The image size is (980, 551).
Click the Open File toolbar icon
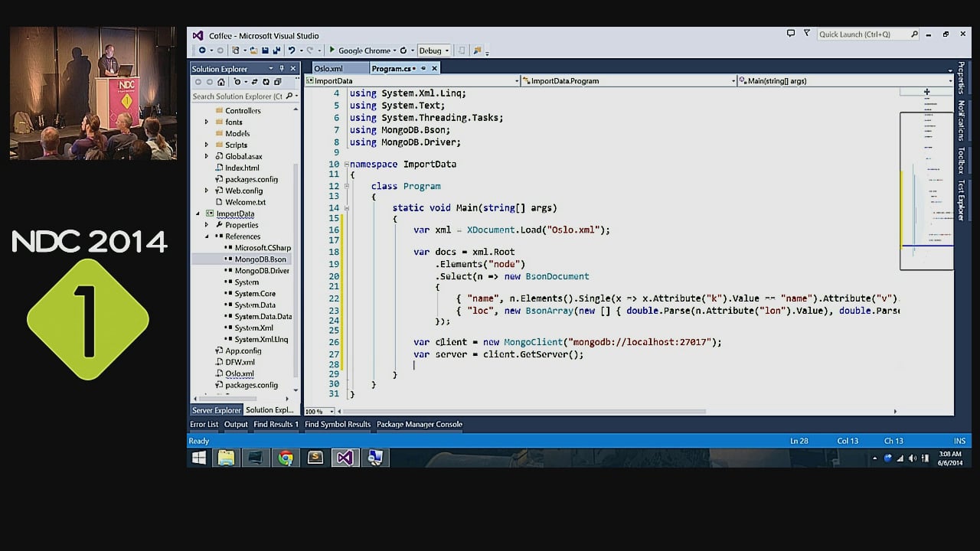tap(253, 51)
